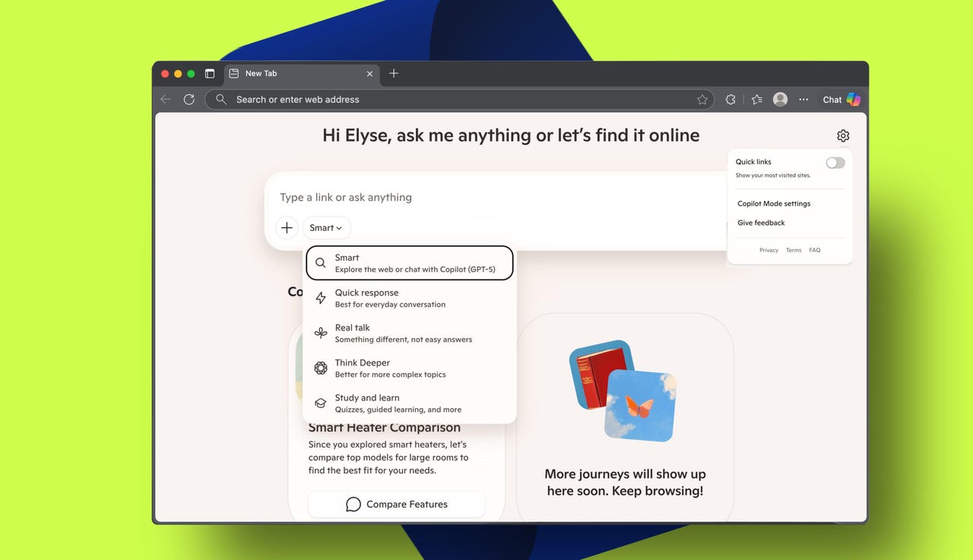Image resolution: width=973 pixels, height=560 pixels.
Task: Open the tab actions sidebar icon
Action: coord(210,74)
